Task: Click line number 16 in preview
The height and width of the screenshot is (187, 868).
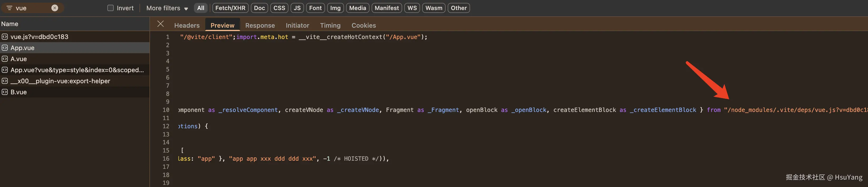Action: tap(166, 159)
